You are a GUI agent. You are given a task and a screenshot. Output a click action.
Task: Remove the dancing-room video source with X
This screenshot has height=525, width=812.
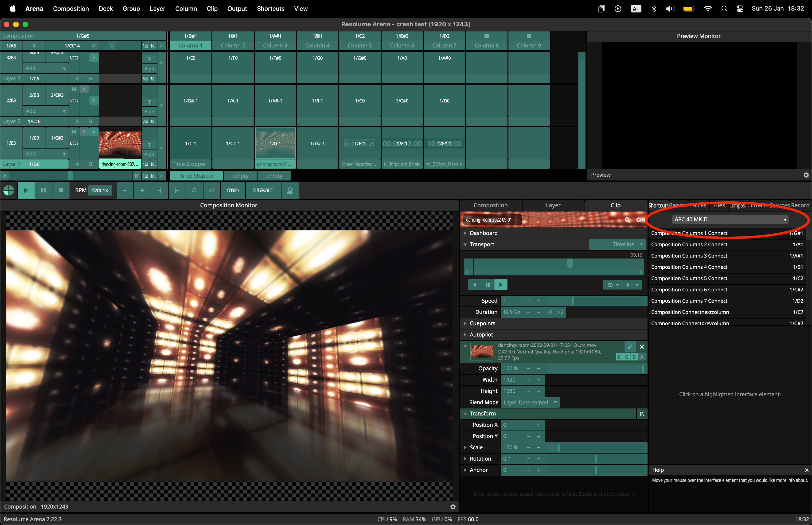point(642,347)
